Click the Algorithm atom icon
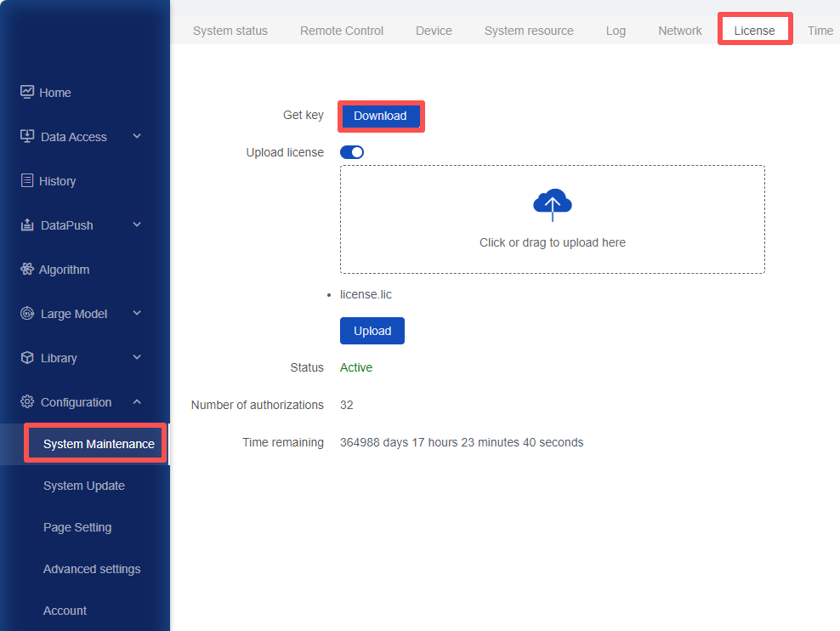The image size is (840, 631). point(27,269)
